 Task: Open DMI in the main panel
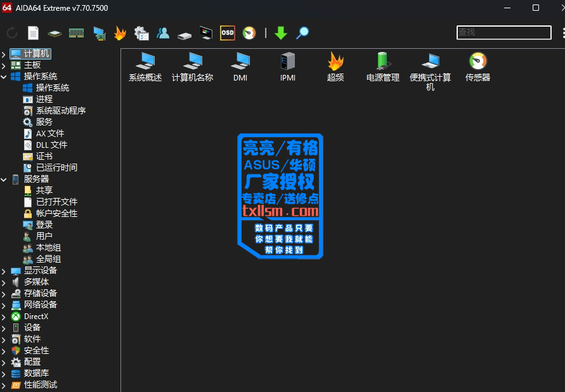coord(240,67)
